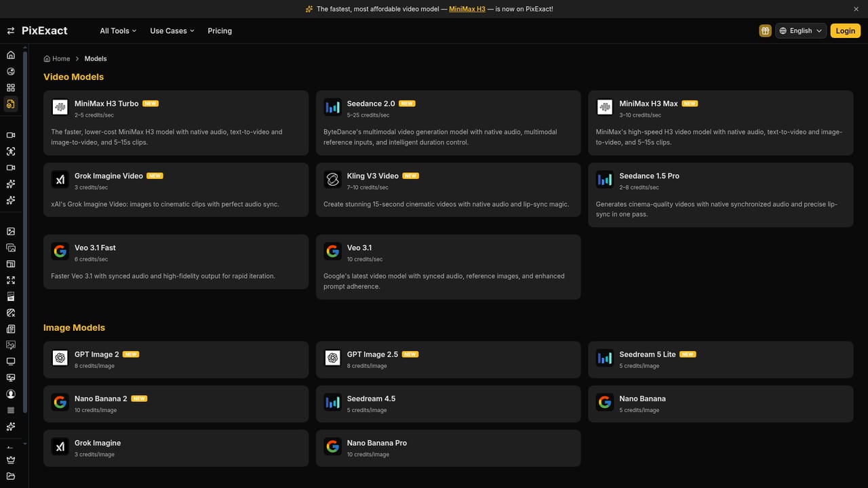Click the Video Models section heading
The image size is (868, 488).
74,77
